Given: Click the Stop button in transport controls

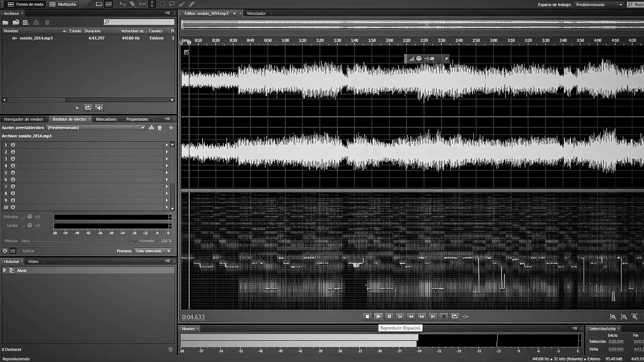Looking at the screenshot, I should (x=367, y=316).
